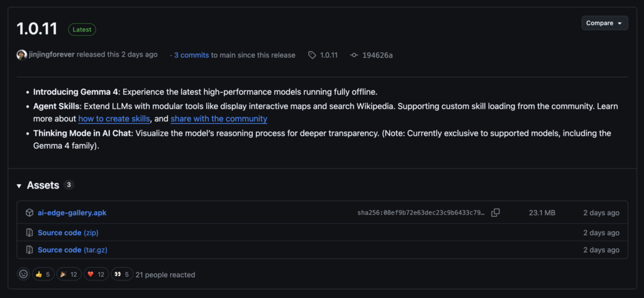Click the zip file icon for Source code
Screen dimensions: 644x298
point(30,233)
